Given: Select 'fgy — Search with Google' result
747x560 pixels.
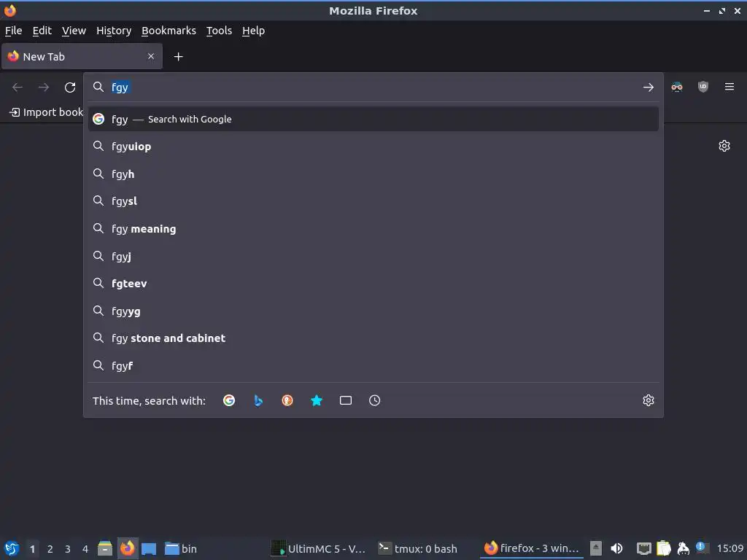Looking at the screenshot, I should coord(373,119).
